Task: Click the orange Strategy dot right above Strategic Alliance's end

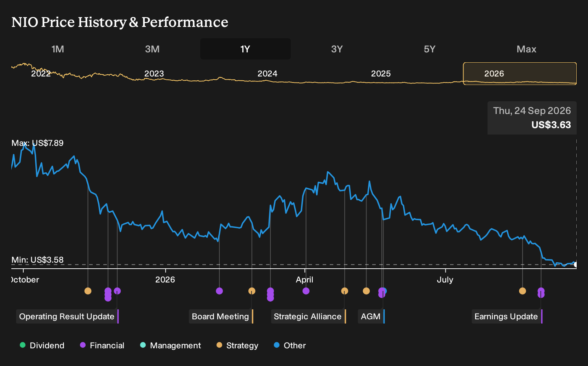Action: tap(345, 291)
